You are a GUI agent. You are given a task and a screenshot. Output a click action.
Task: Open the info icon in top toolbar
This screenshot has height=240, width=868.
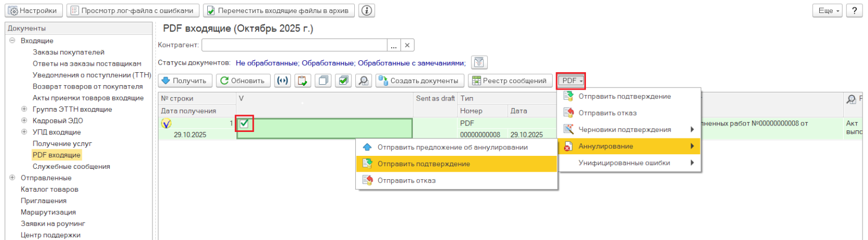(x=367, y=10)
